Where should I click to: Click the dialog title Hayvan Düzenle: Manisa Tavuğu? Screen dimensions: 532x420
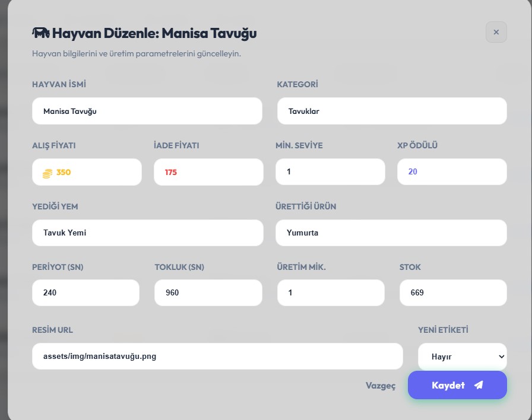point(154,33)
